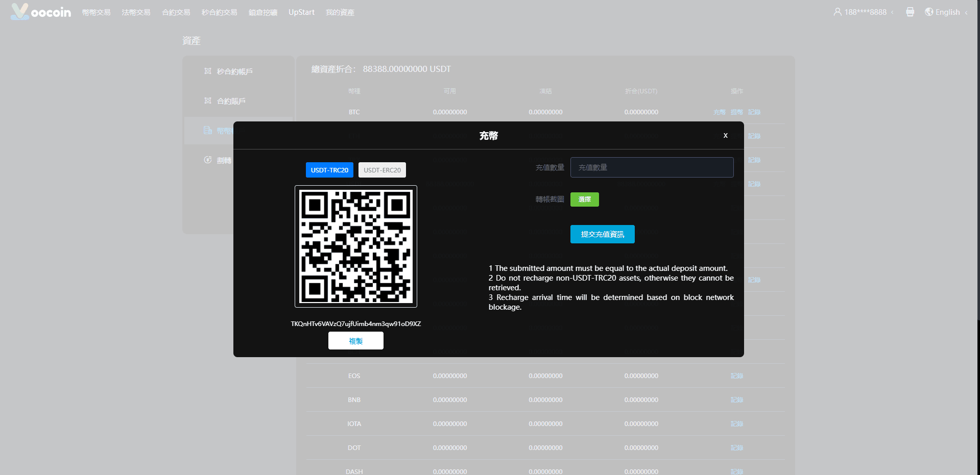Viewport: 980px width, 475px height.
Task: Open the 幣幣交易 menu item
Action: point(97,12)
